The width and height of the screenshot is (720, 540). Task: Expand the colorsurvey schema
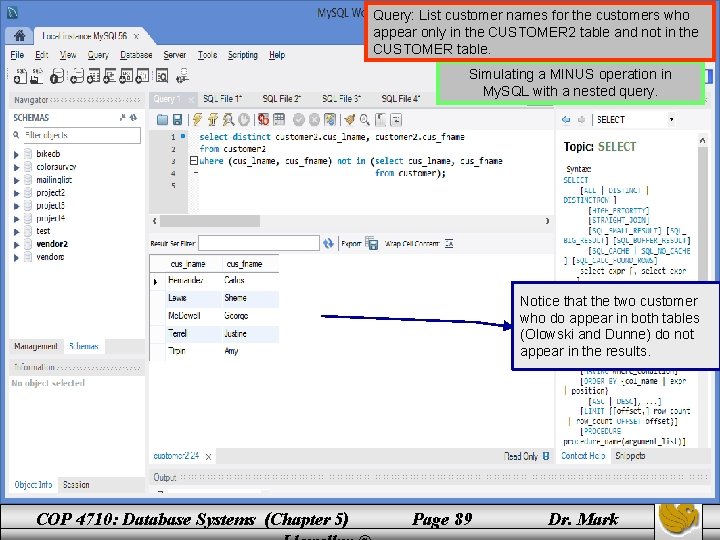pos(17,168)
